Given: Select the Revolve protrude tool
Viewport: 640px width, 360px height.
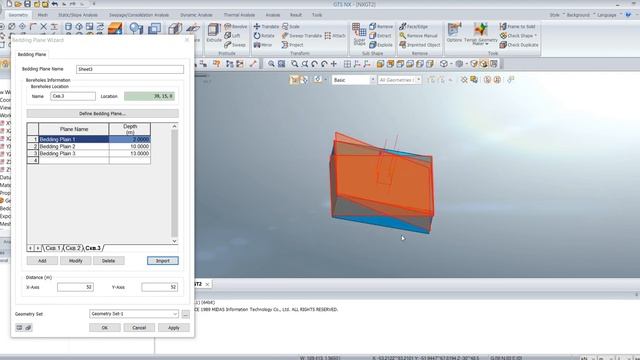Looking at the screenshot, I should [x=236, y=27].
